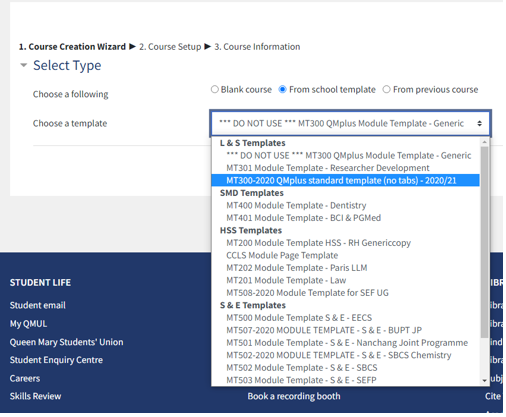Click the HSS Templates group heading
The height and width of the screenshot is (417, 506).
(251, 230)
